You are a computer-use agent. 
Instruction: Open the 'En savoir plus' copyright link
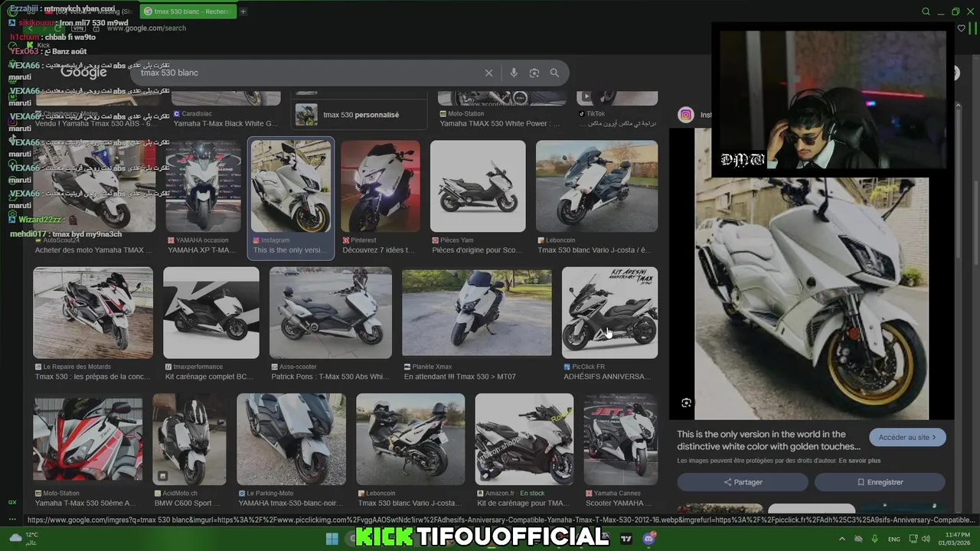tap(859, 461)
